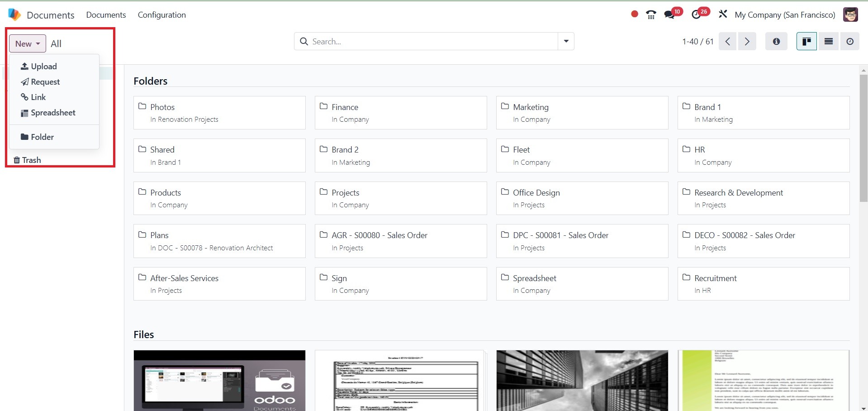The image size is (868, 411).
Task: Collapse the New dropdown button
Action: point(28,43)
